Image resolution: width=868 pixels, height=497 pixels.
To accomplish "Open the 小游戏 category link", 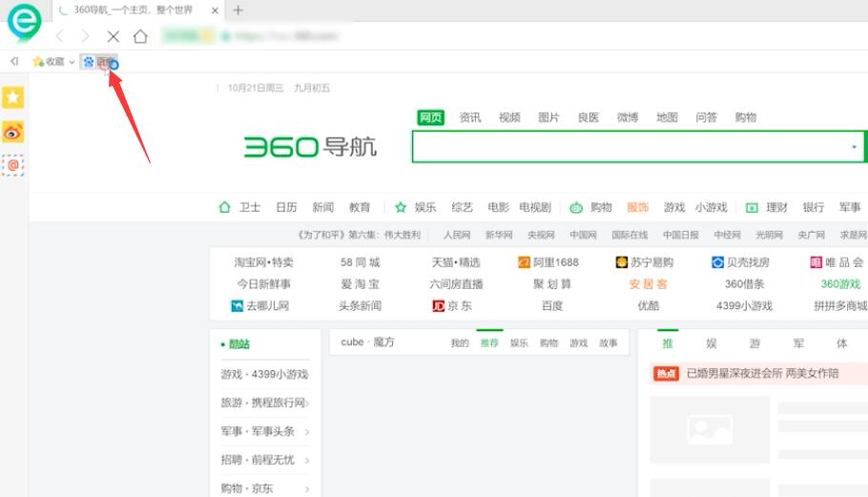I will coord(711,208).
